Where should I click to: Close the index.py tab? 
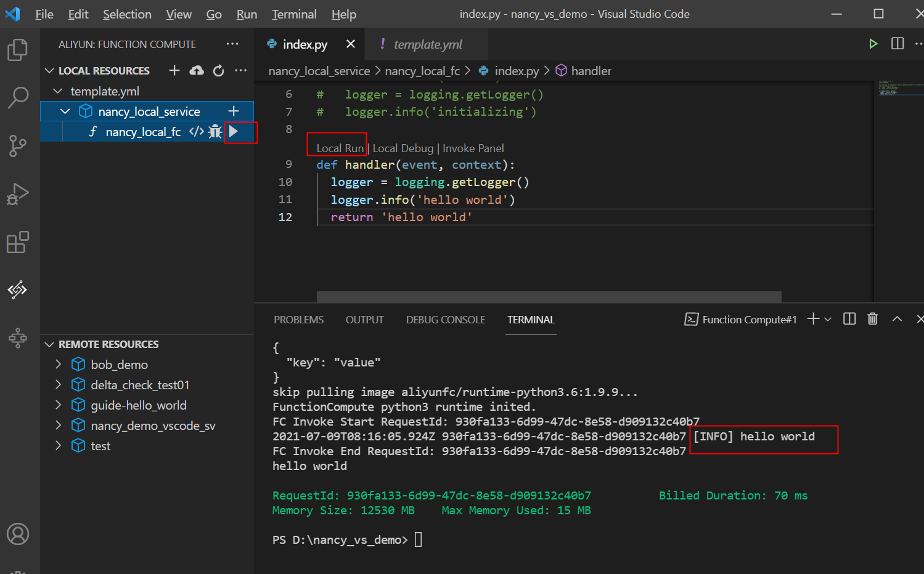pos(350,44)
